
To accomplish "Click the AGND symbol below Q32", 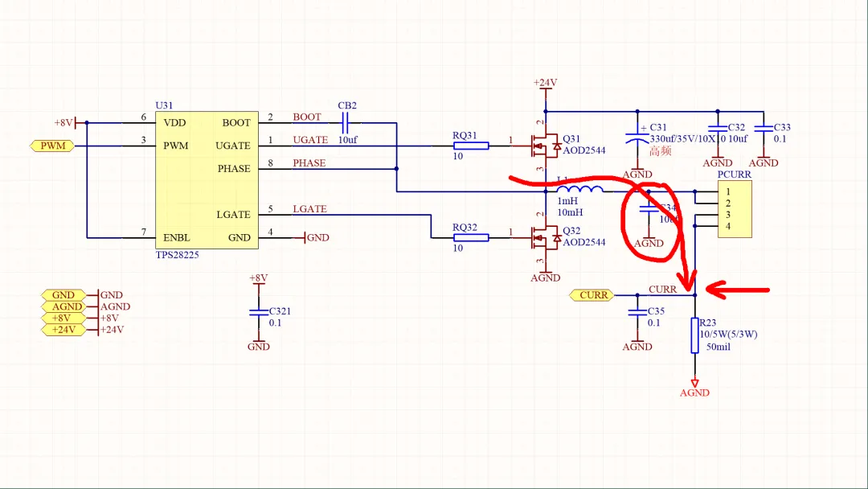I will [x=545, y=277].
